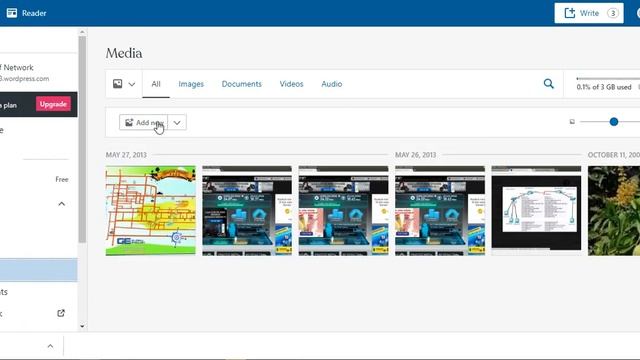Open the Reader from the top bar
This screenshot has width=640, height=360.
[x=26, y=13]
